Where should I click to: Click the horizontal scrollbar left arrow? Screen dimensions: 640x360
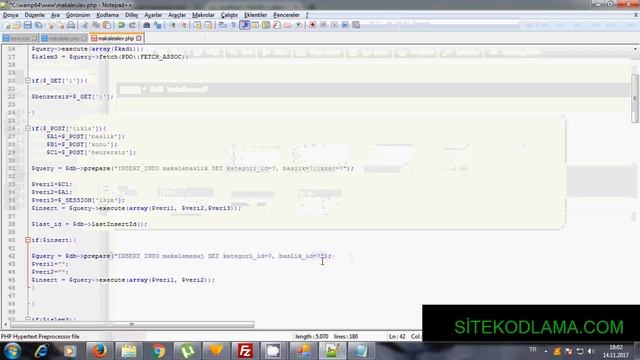[5, 324]
